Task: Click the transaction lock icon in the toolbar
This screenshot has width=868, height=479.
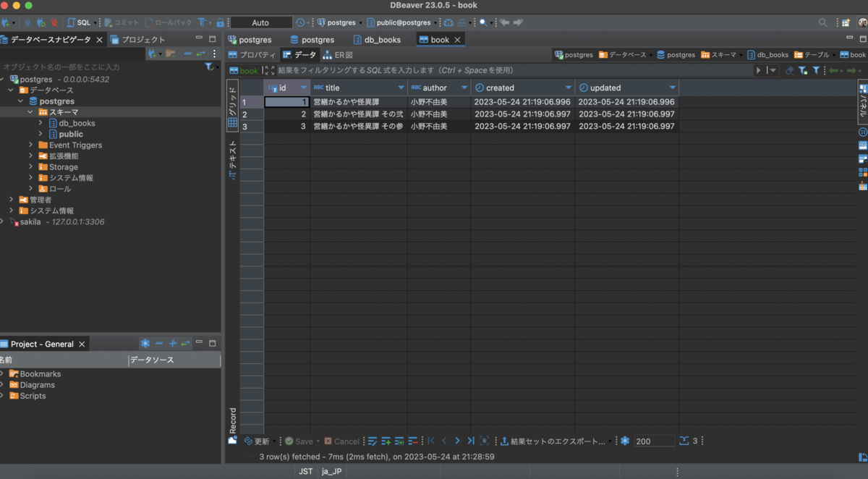Action: tap(221, 22)
